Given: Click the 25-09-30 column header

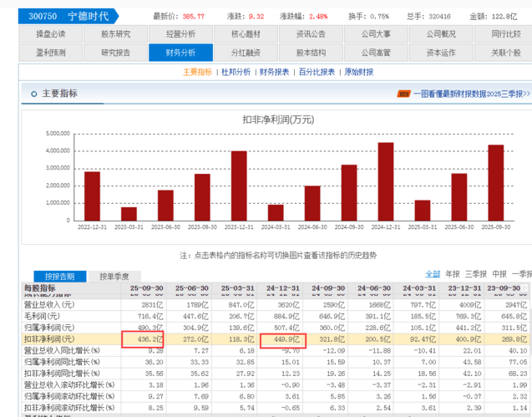Looking at the screenshot, I should [x=147, y=288].
